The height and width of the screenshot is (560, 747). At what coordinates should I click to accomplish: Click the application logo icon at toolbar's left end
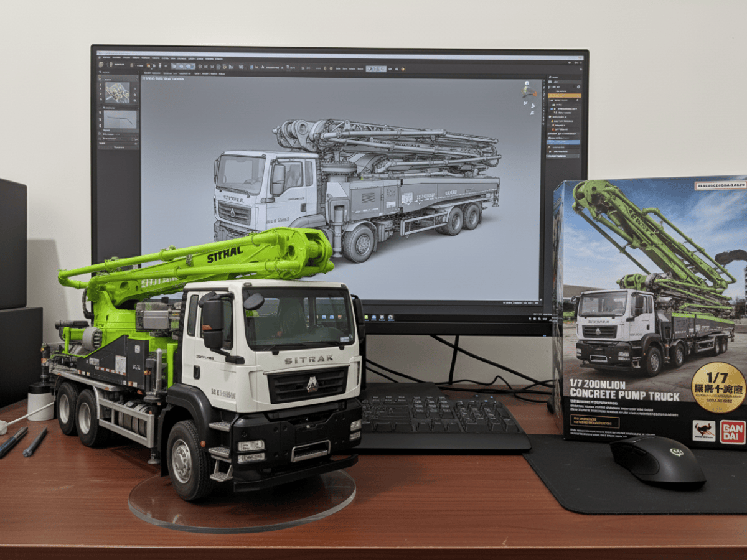pyautogui.click(x=101, y=65)
